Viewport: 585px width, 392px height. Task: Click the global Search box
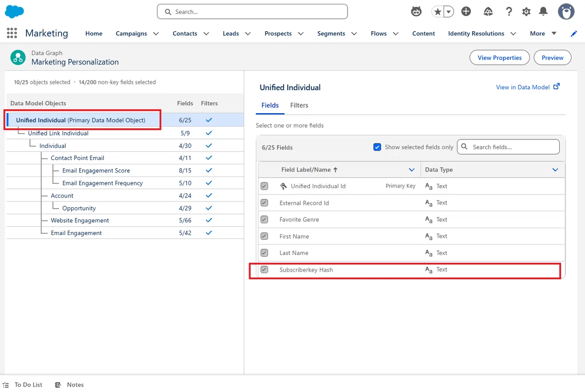click(x=252, y=12)
